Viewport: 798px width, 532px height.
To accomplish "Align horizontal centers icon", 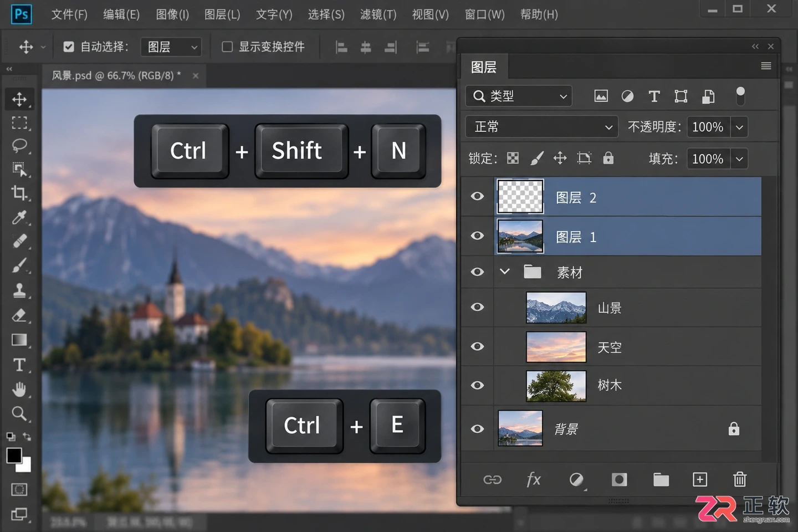I will [x=366, y=47].
